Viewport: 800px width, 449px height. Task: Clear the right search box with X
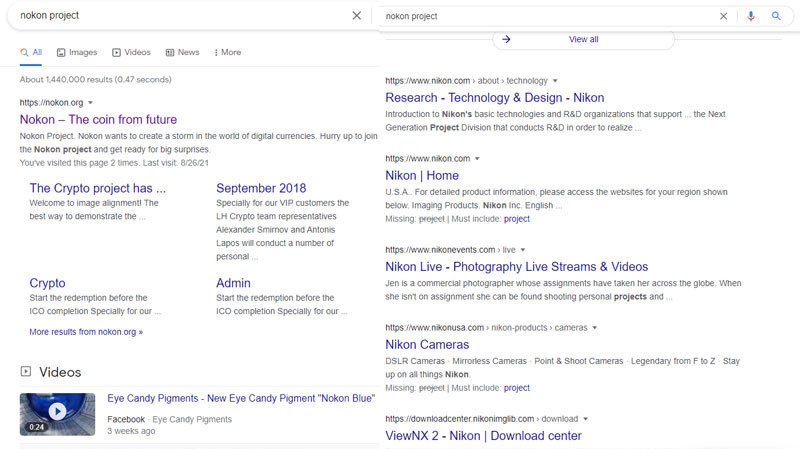click(x=723, y=16)
